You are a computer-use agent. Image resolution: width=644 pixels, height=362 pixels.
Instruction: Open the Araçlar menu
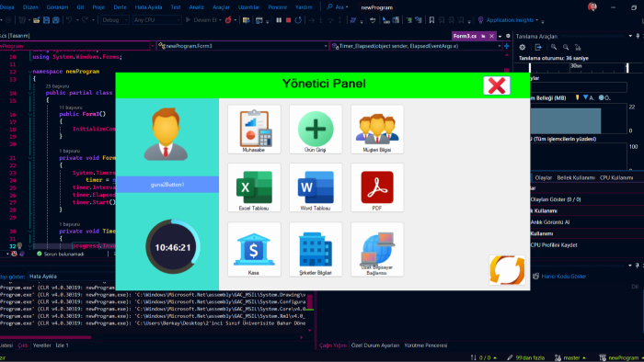click(x=221, y=7)
